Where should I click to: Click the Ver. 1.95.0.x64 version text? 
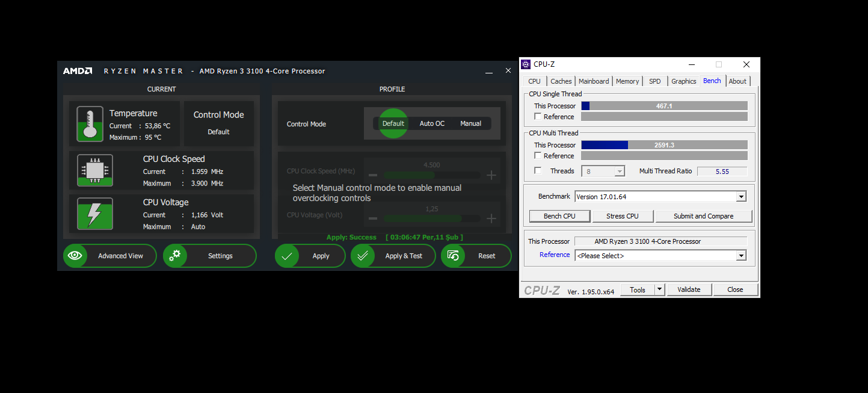click(x=591, y=292)
